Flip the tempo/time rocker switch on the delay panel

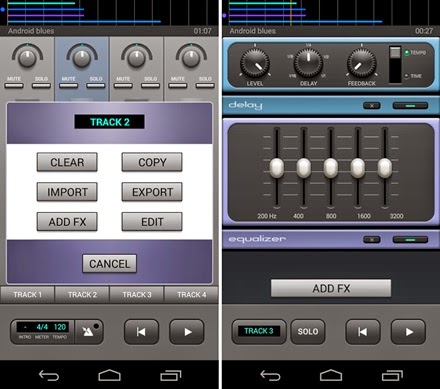pyautogui.click(x=395, y=64)
